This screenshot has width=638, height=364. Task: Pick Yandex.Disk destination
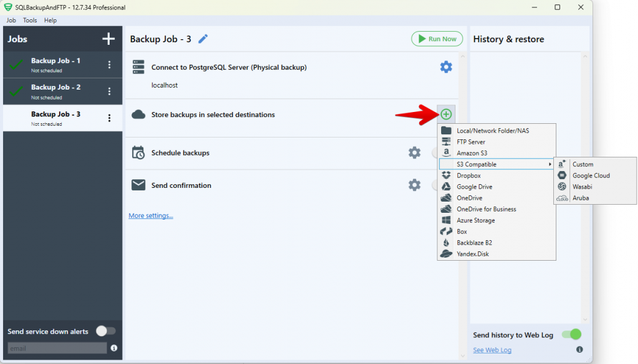click(x=497, y=254)
